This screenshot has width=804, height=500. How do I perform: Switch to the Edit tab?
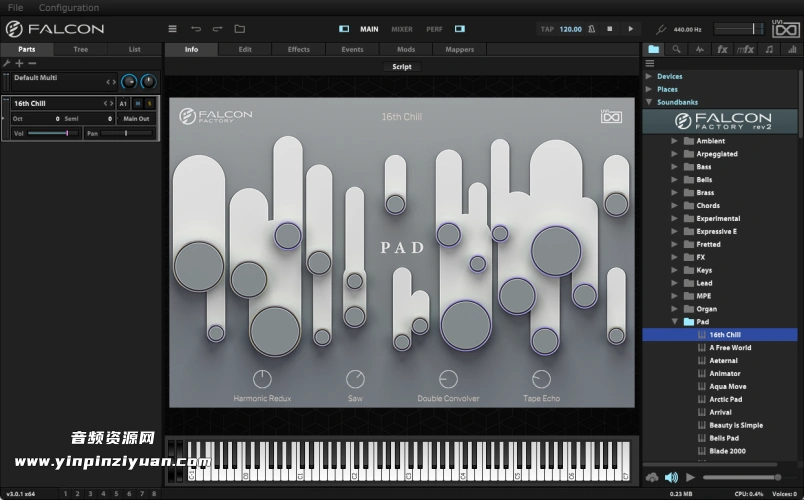pos(245,49)
